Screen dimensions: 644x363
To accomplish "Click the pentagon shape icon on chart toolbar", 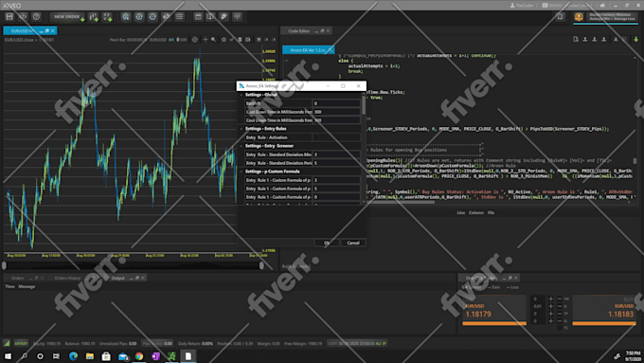I will pos(224,40).
